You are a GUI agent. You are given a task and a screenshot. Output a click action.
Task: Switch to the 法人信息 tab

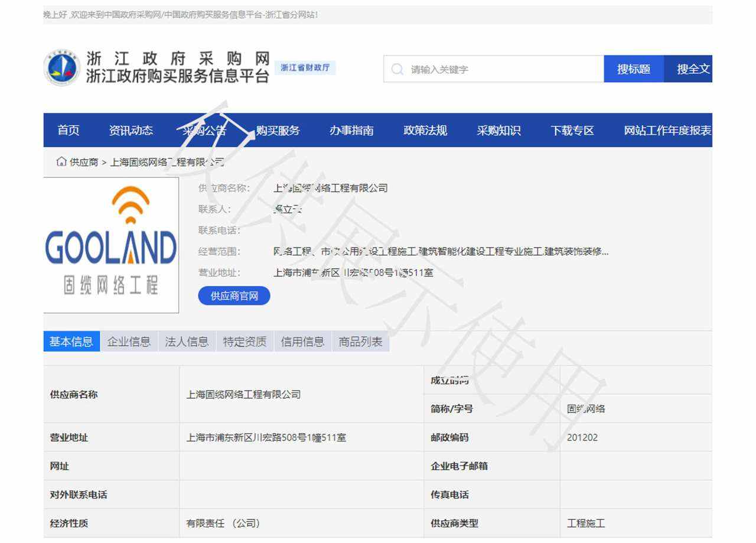click(x=187, y=342)
